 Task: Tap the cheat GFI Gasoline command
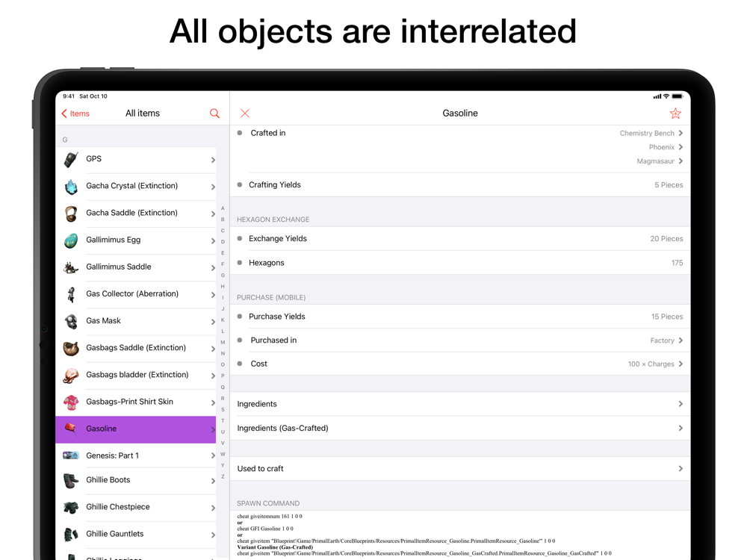pos(265,529)
